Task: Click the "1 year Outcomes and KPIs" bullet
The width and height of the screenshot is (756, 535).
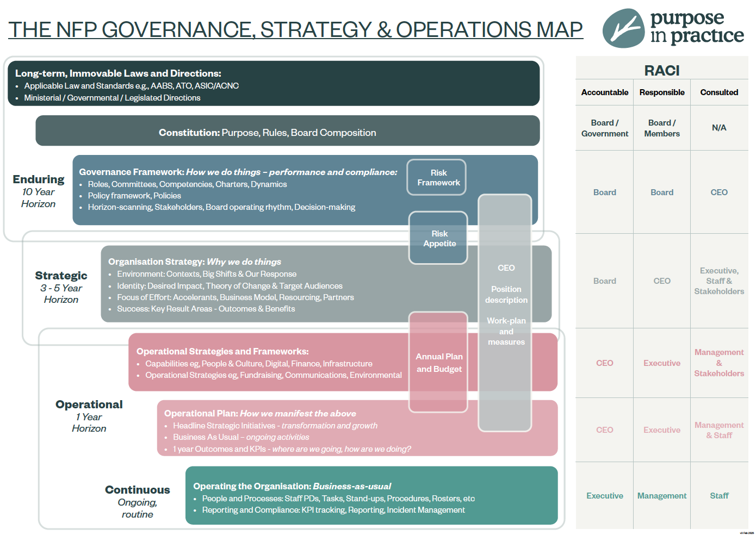Action: 292,449
